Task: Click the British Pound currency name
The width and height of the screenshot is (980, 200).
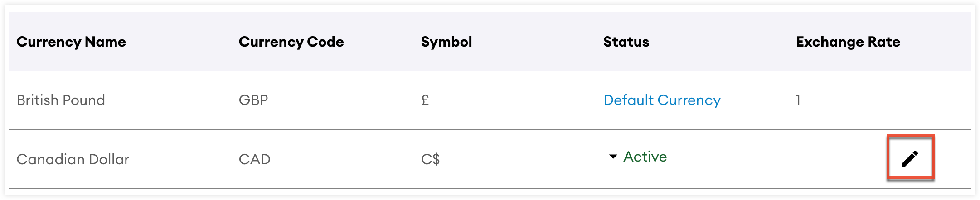Action: pyautogui.click(x=61, y=100)
